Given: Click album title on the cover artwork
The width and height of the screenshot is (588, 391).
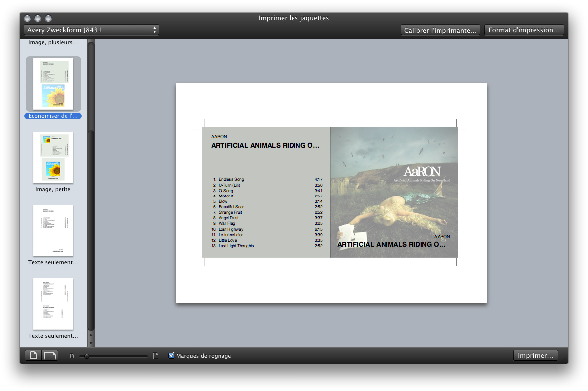Looking at the screenshot, I should pyautogui.click(x=392, y=244).
